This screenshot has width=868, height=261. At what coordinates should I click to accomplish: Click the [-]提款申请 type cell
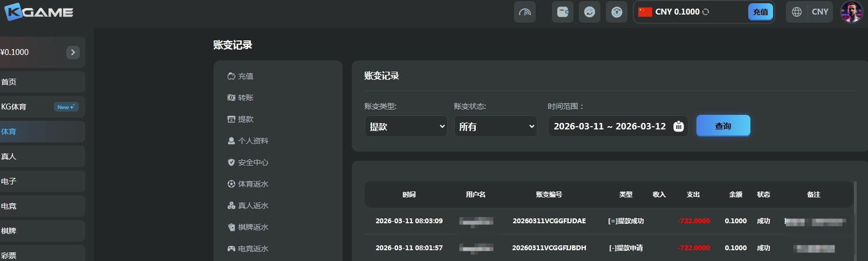pyautogui.click(x=626, y=248)
